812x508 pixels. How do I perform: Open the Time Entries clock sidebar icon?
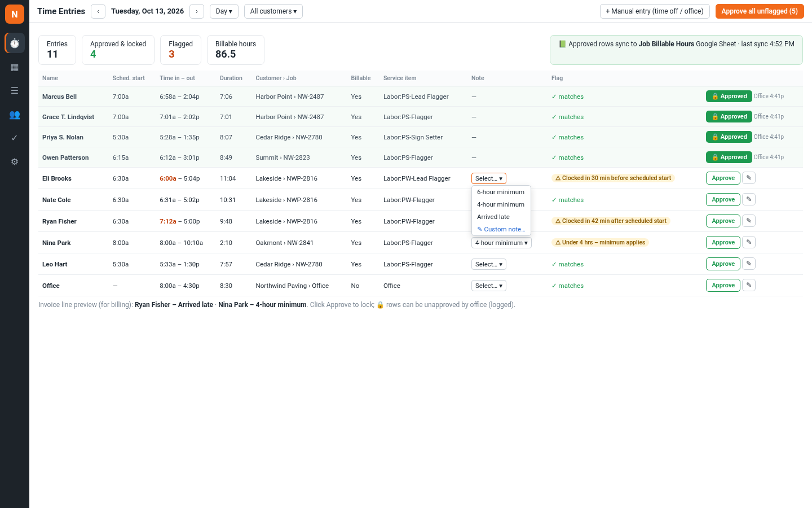coord(15,43)
